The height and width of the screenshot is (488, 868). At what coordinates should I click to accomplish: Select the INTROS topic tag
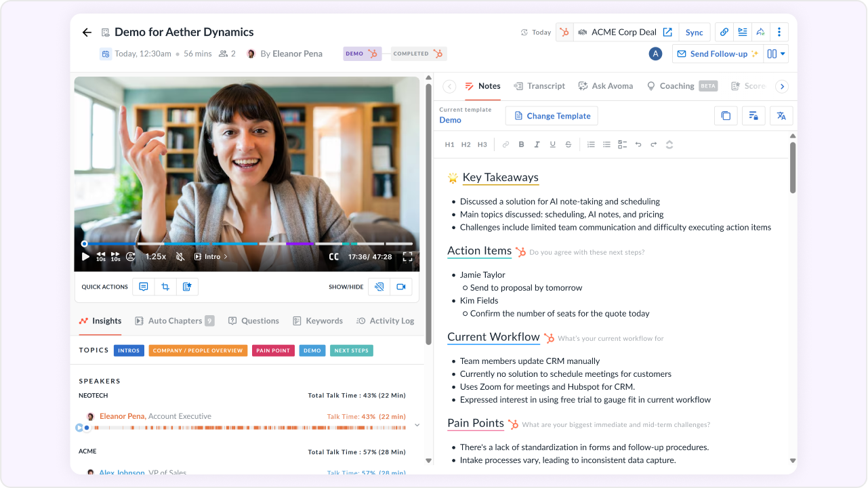[129, 350]
